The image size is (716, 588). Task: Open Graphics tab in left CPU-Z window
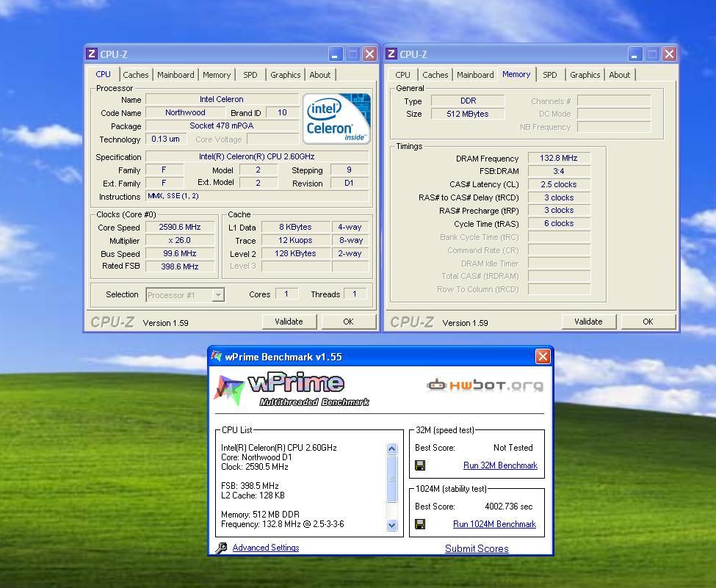[x=286, y=75]
